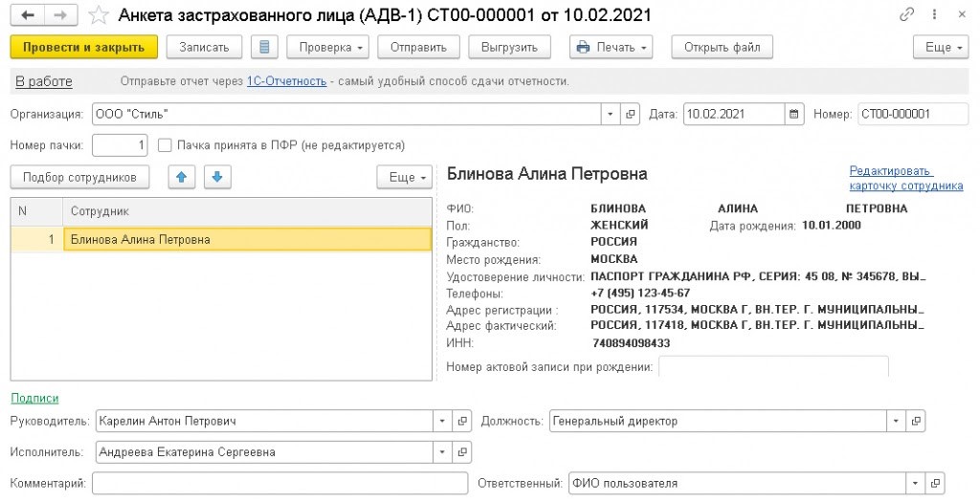Click the back navigation arrow
This screenshot has width=980, height=502.
pyautogui.click(x=27, y=16)
